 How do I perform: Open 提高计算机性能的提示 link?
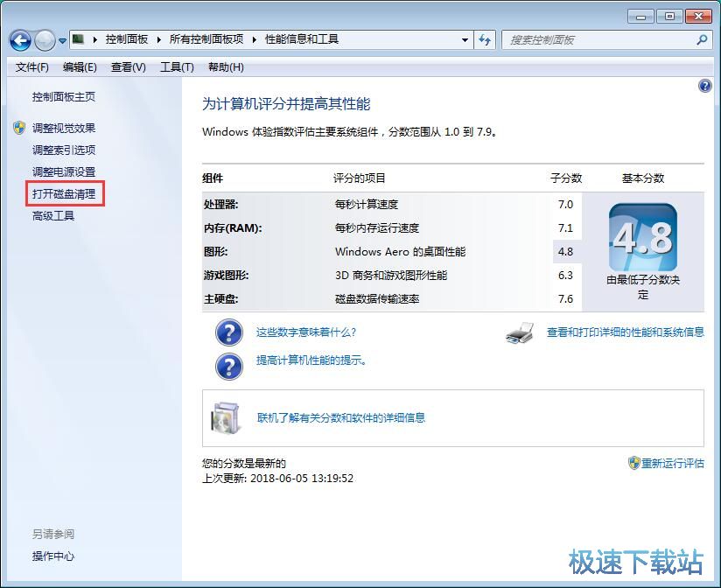point(311,360)
